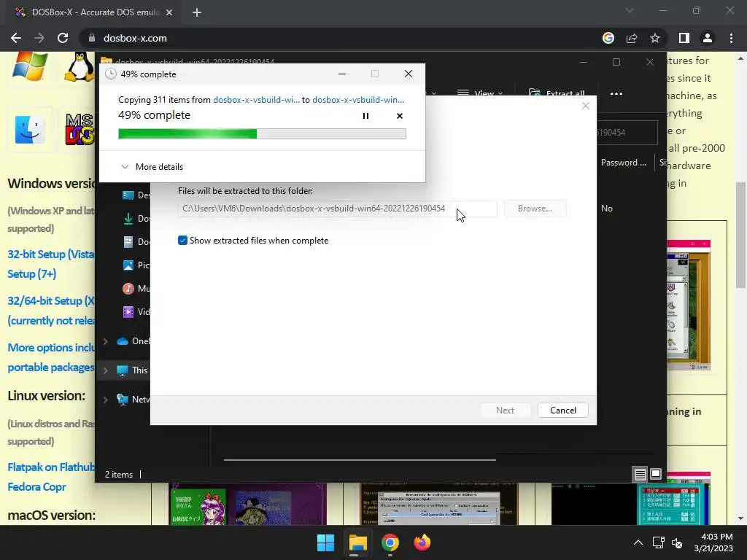The height and width of the screenshot is (560, 747).
Task: Click Extract all in Explorer toolbar
Action: coord(557,93)
